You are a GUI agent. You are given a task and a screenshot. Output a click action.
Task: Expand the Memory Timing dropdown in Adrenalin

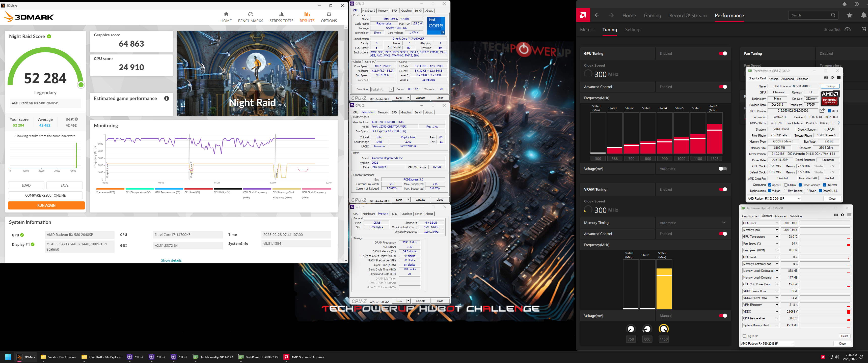[x=724, y=223]
